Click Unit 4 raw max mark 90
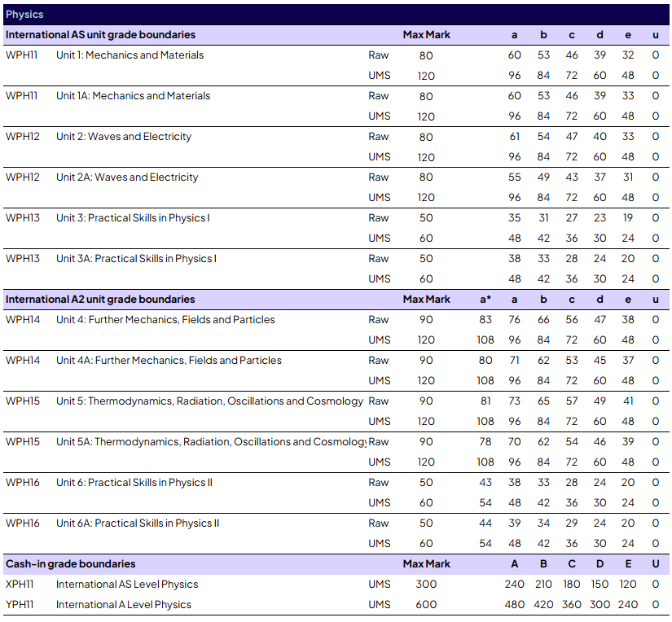672x622 pixels. (x=426, y=320)
